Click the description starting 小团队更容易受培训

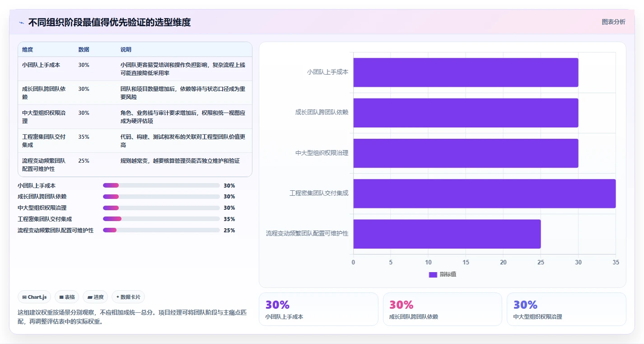[183, 69]
